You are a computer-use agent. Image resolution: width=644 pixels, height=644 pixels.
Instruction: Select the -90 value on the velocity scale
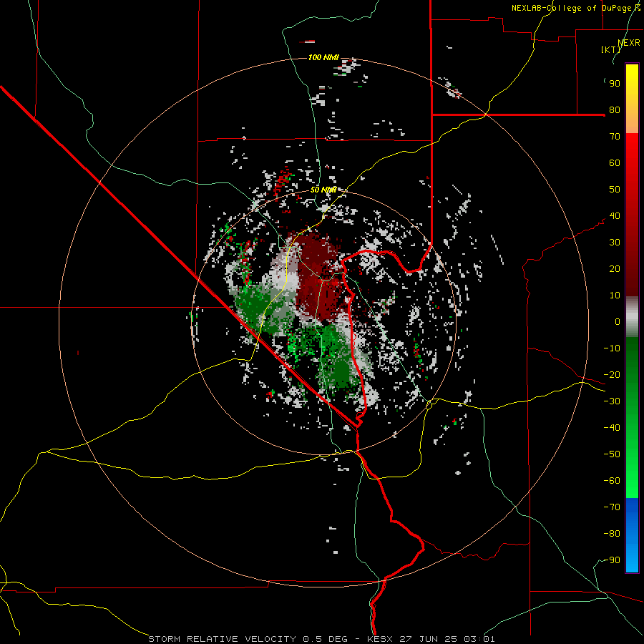(x=612, y=560)
